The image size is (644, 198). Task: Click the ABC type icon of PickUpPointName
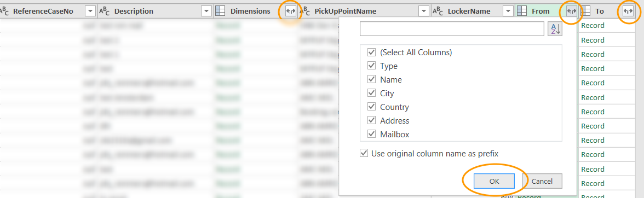pos(304,11)
